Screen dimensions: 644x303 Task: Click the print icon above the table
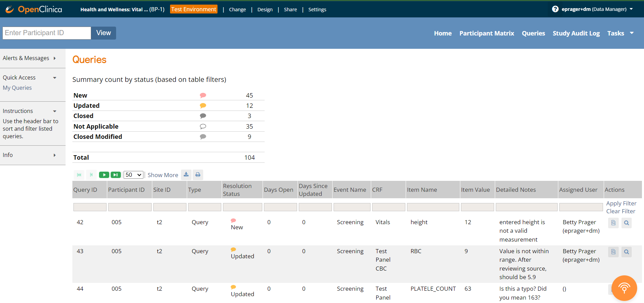point(198,175)
